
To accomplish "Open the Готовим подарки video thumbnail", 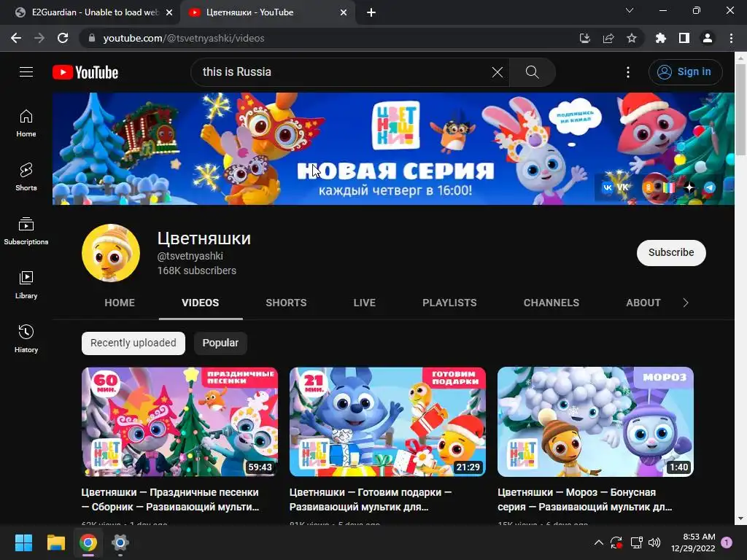I will [387, 421].
